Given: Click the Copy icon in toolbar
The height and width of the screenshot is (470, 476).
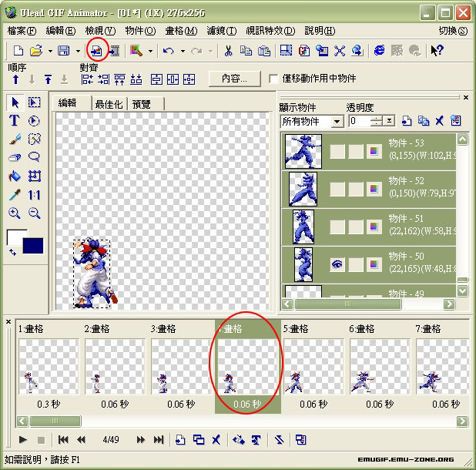Looking at the screenshot, I should click(x=246, y=51).
